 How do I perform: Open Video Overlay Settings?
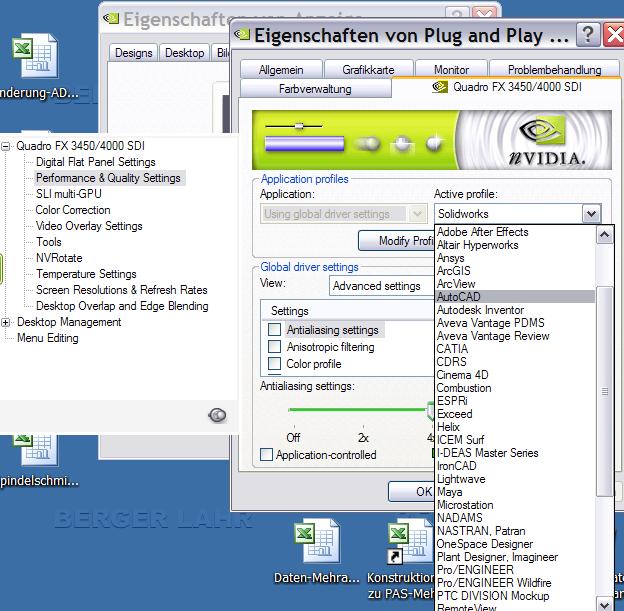click(x=89, y=226)
